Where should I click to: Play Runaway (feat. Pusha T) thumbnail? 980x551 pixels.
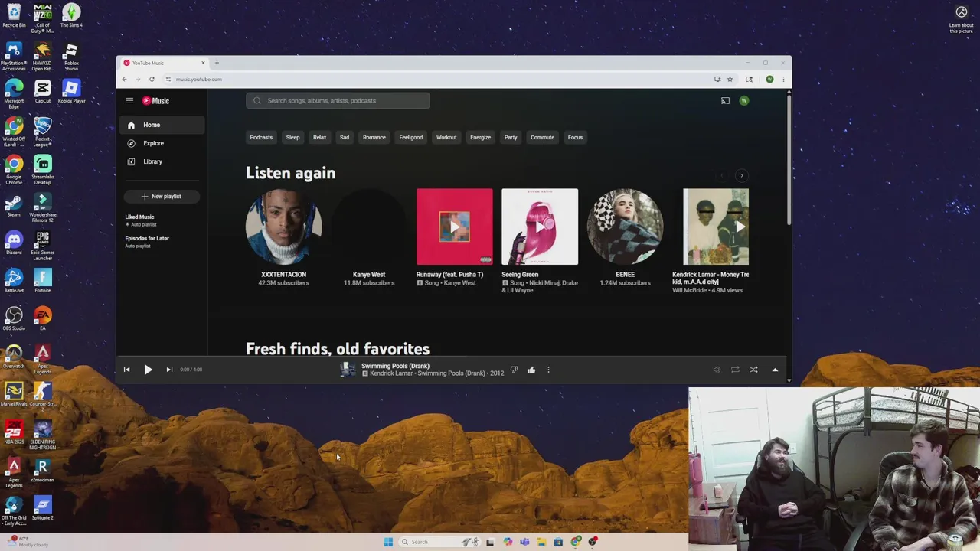(x=455, y=227)
